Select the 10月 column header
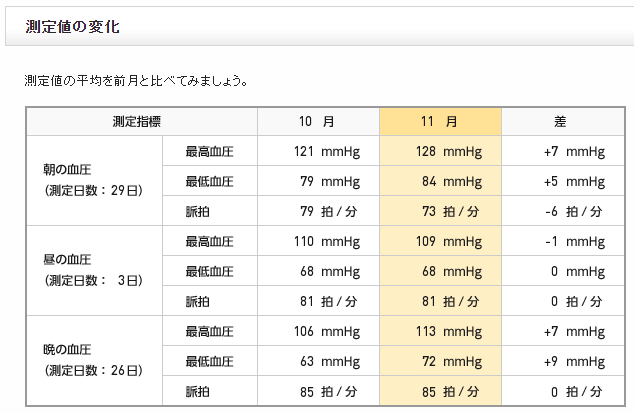This screenshot has height=413, width=634. 318,121
